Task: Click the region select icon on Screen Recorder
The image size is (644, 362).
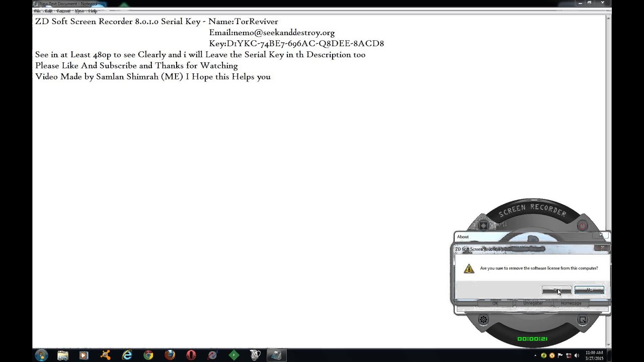Action: pos(583,320)
